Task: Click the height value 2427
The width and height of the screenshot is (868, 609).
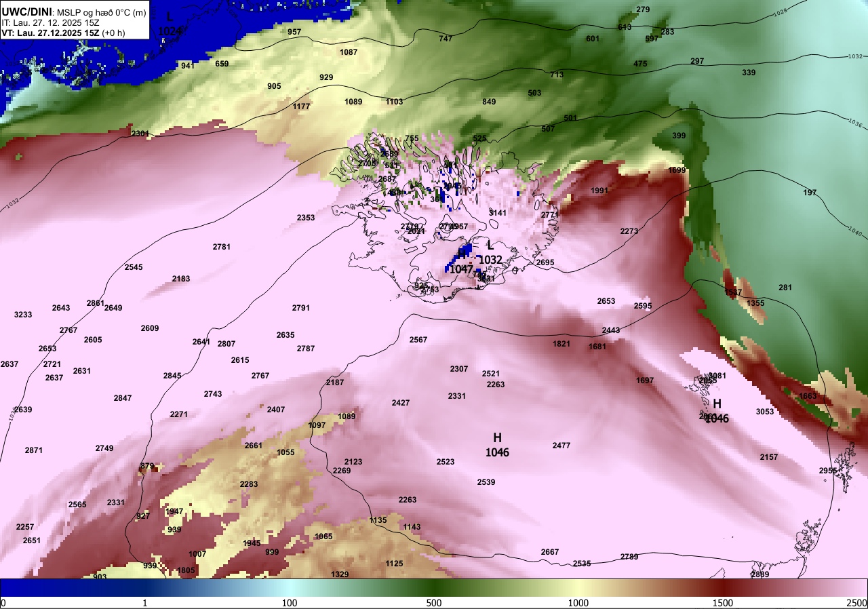Action: click(x=401, y=403)
